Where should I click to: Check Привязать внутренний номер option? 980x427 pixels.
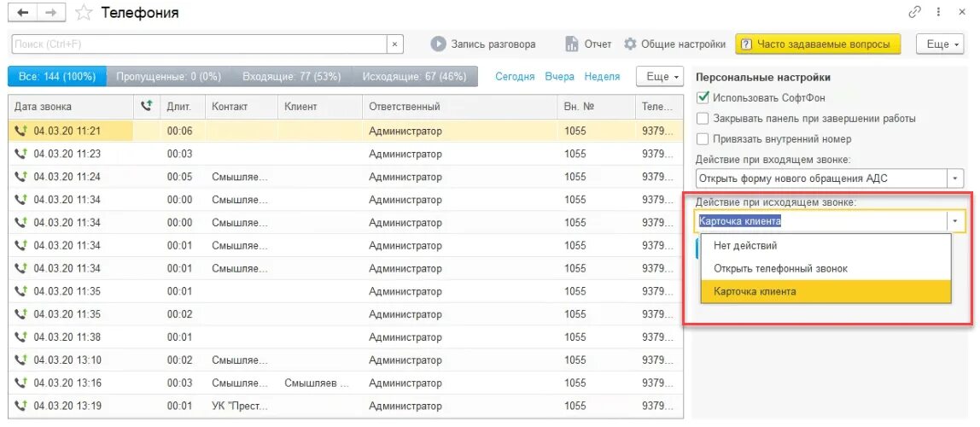point(703,139)
